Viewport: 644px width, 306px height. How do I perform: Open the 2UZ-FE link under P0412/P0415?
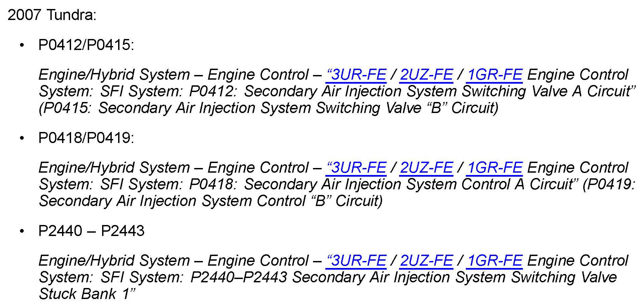click(426, 75)
